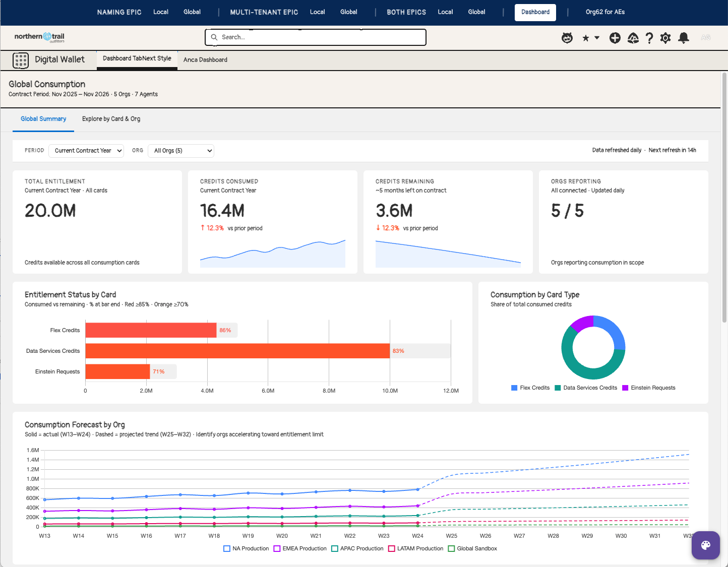Open the All Orgs (5) dropdown
The width and height of the screenshot is (728, 567).
(x=181, y=151)
